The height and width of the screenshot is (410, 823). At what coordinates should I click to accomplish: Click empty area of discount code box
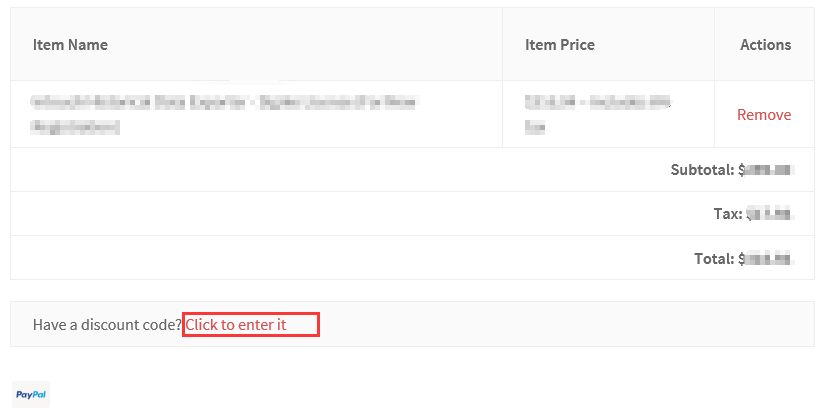coord(551,324)
